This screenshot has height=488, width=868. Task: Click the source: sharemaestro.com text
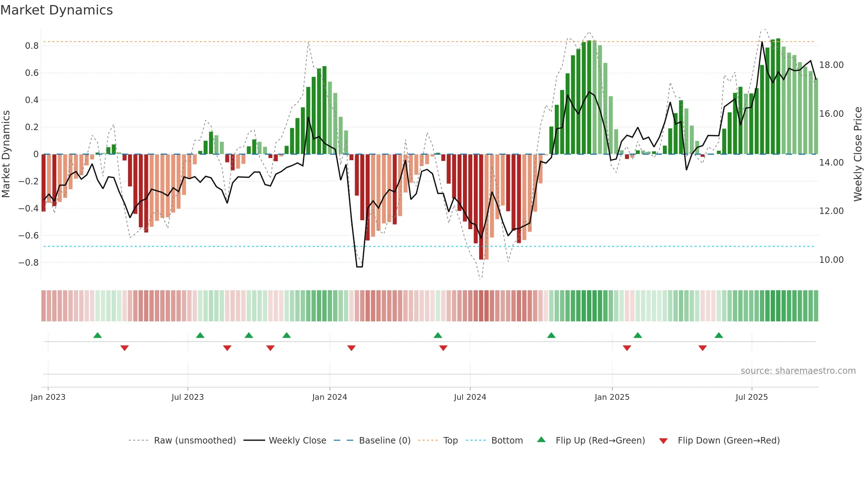tap(798, 371)
